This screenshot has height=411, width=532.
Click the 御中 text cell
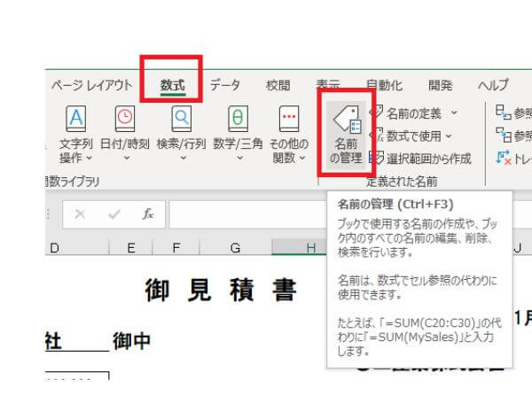(x=131, y=341)
